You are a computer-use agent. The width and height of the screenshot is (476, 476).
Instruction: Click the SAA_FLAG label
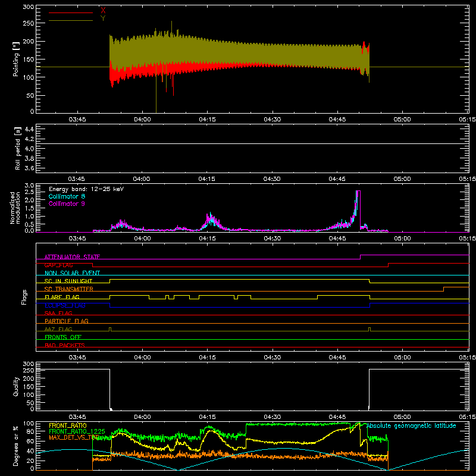click(x=58, y=313)
